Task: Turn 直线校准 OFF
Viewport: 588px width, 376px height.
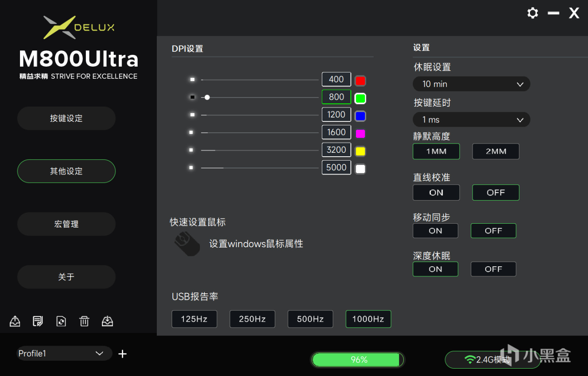Action: point(496,192)
